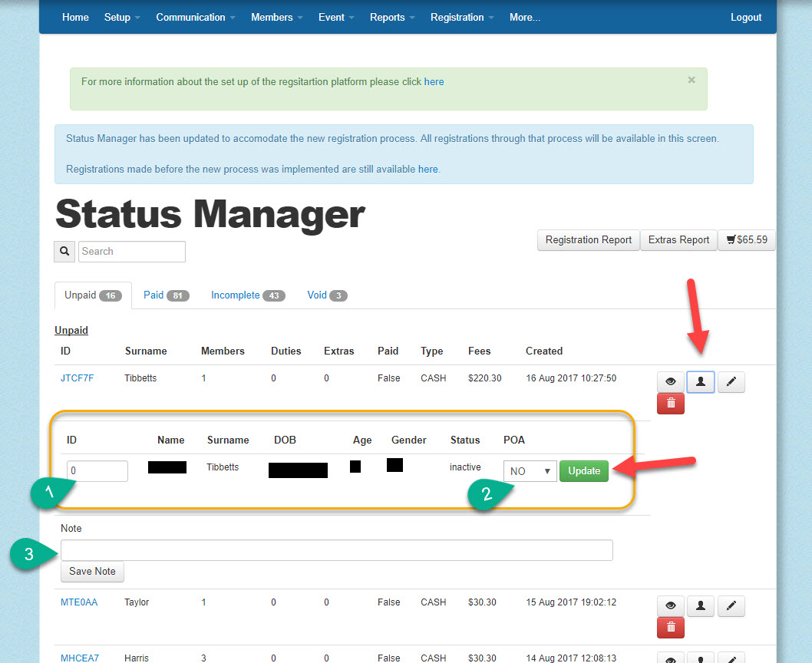This screenshot has width=812, height=663.
Task: Click 'here' link in blue notice
Action: pos(427,170)
